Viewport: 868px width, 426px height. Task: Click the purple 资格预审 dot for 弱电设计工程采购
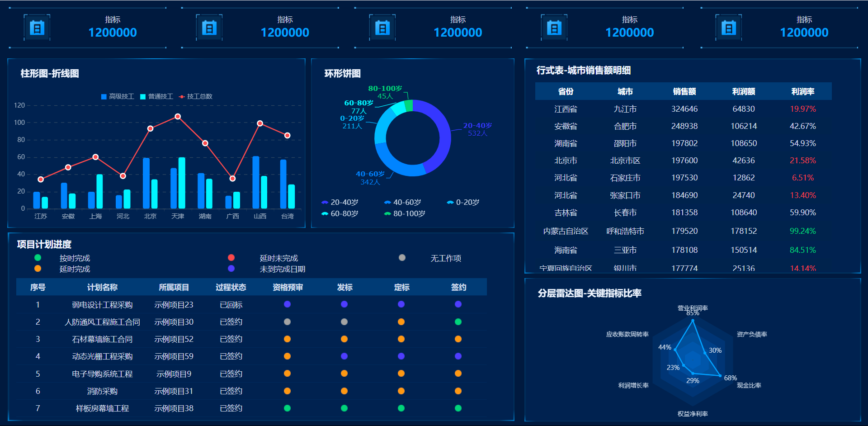(287, 304)
